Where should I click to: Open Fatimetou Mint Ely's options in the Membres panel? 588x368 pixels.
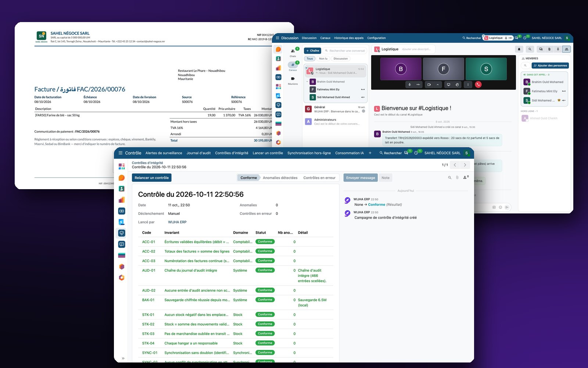564,91
